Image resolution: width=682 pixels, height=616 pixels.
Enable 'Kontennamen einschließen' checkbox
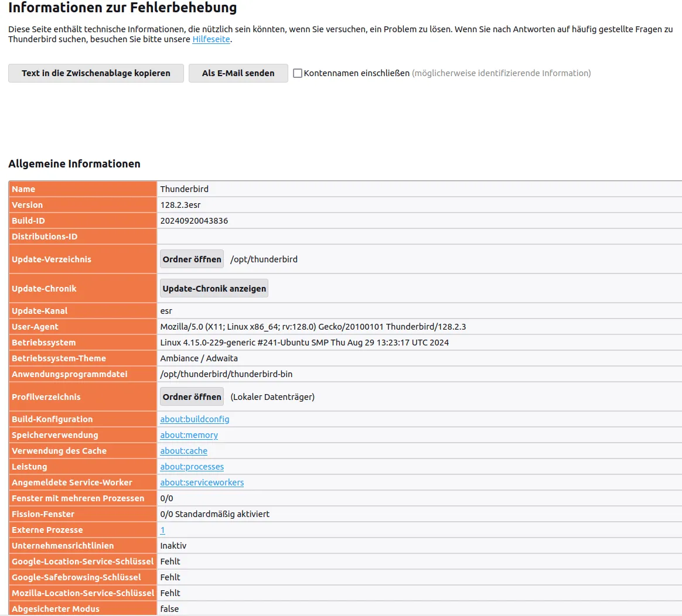[x=298, y=73]
